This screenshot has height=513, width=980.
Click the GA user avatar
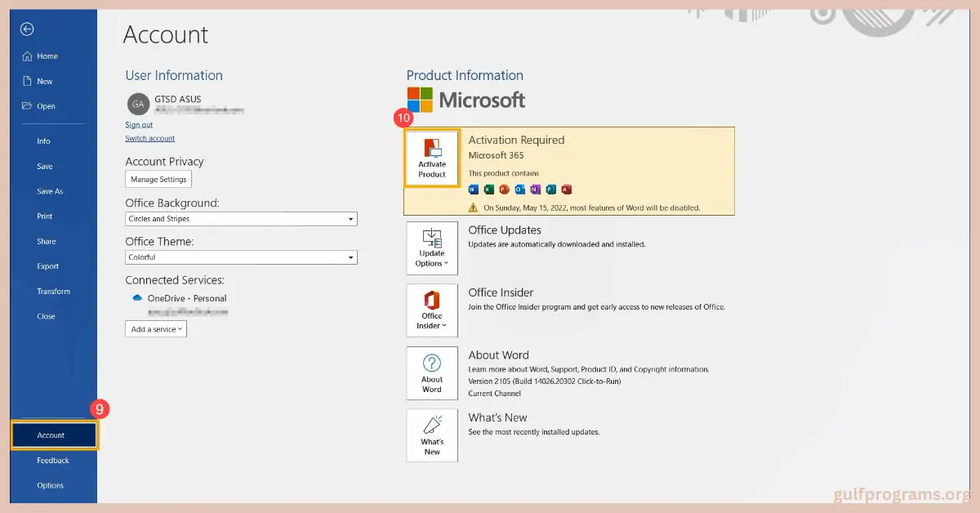138,104
